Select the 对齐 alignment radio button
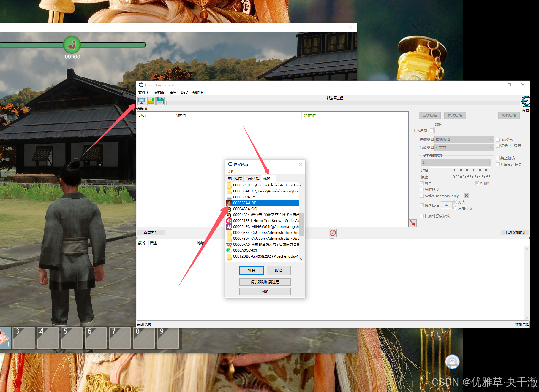This screenshot has width=539, height=392. pyautogui.click(x=456, y=202)
